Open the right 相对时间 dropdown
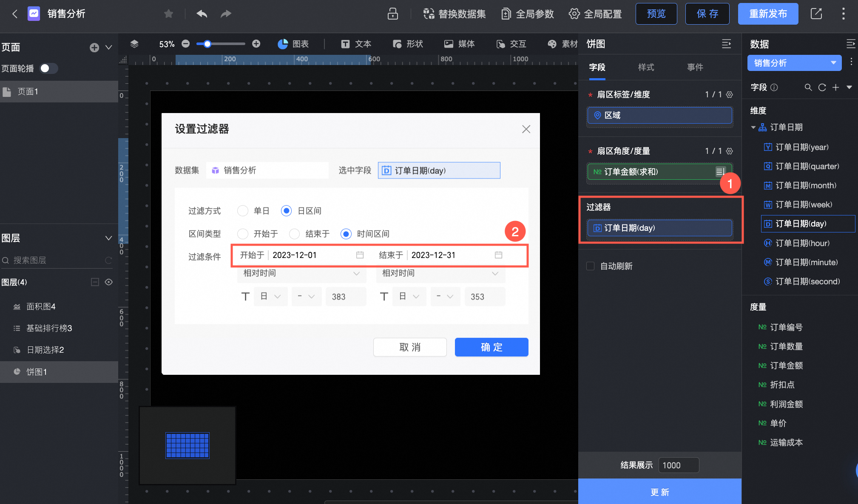This screenshot has height=504, width=858. tap(441, 273)
